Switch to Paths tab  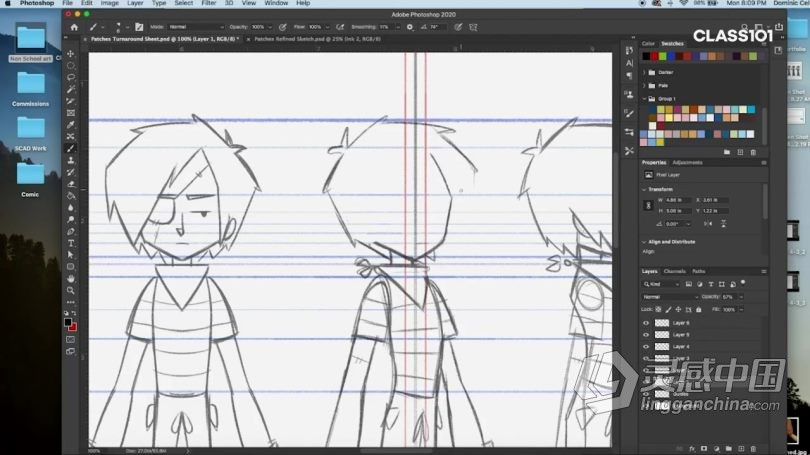click(x=698, y=271)
